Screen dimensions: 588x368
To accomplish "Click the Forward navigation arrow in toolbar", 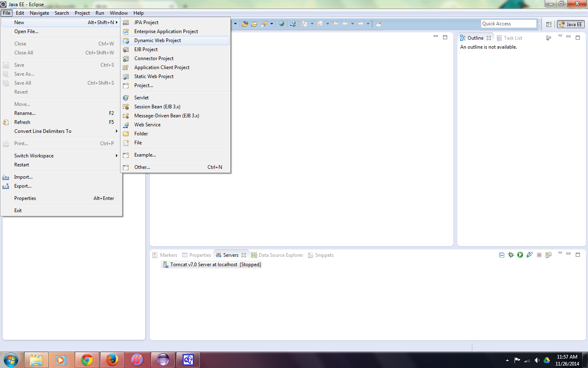I will click(361, 24).
